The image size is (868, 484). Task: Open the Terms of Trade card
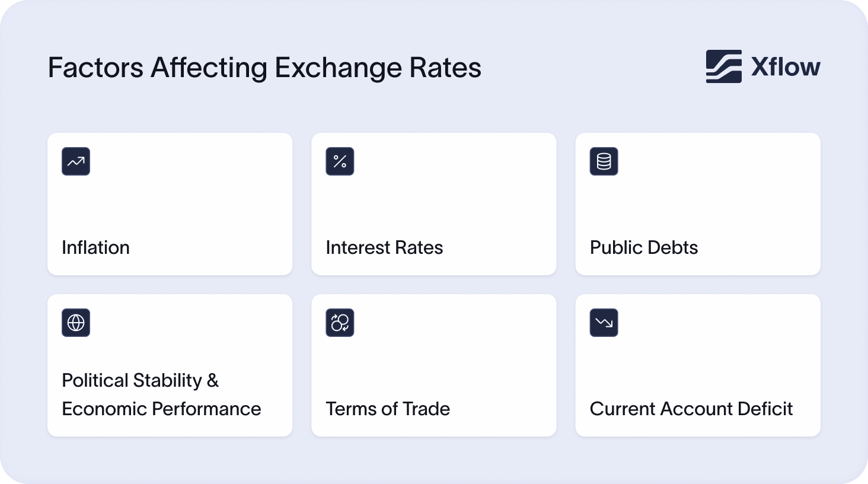pos(433,365)
